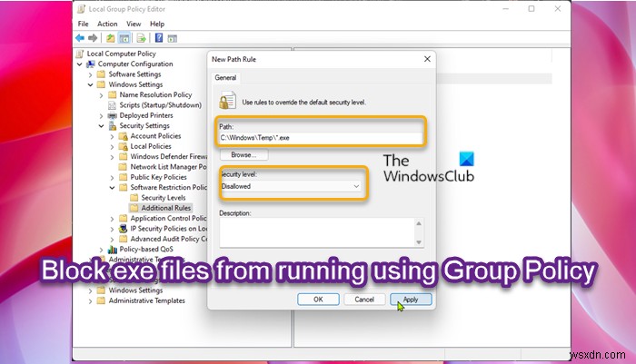
Task: Select Network List Manager Policies item
Action: point(168,167)
